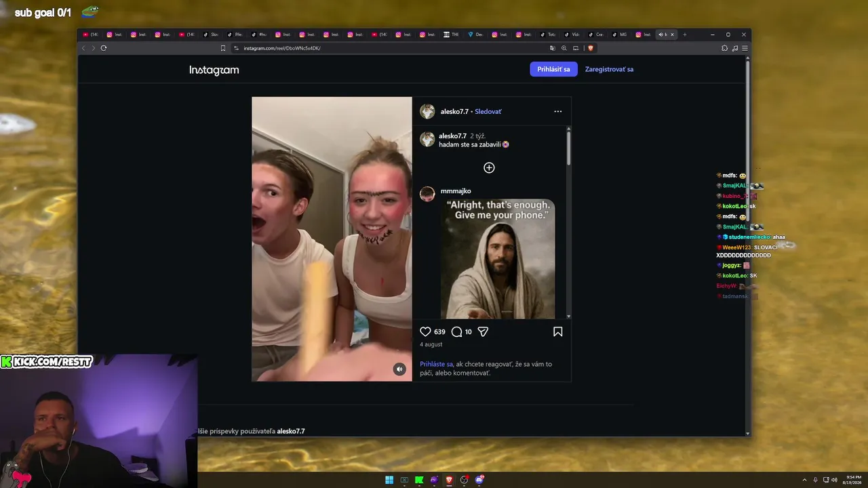Open alesko7.7 profile from post header
Viewport: 868px width, 488px height.
point(454,111)
